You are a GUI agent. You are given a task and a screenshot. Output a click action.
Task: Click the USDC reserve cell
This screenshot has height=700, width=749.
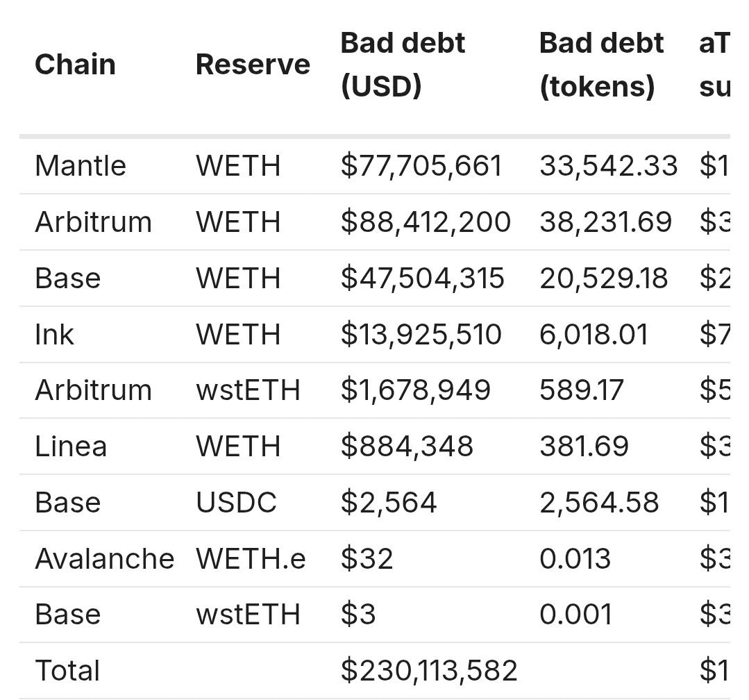pos(236,503)
